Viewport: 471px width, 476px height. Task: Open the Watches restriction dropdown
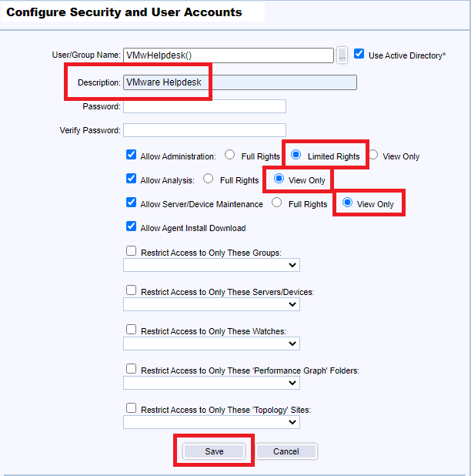(212, 344)
